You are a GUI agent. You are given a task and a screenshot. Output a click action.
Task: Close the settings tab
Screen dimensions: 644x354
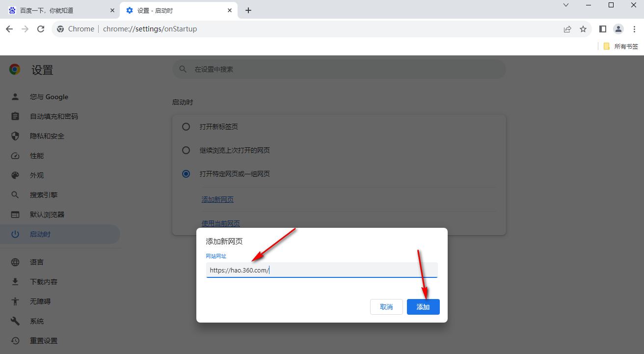229,10
